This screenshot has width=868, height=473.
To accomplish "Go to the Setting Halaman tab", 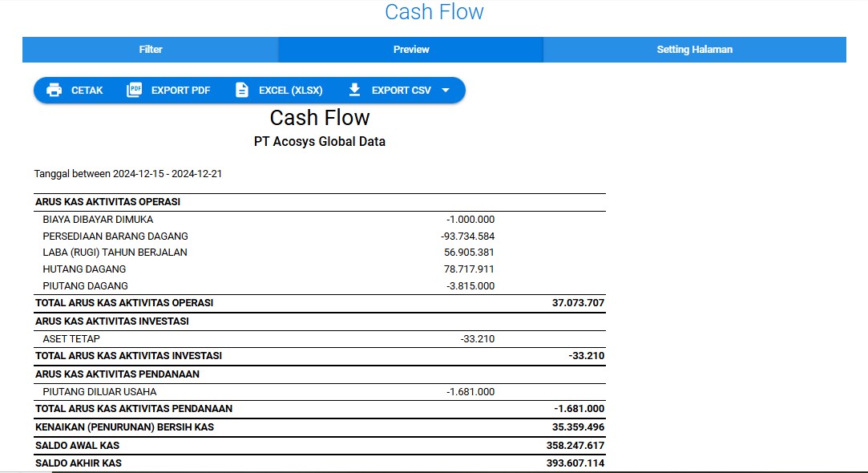I will [694, 50].
